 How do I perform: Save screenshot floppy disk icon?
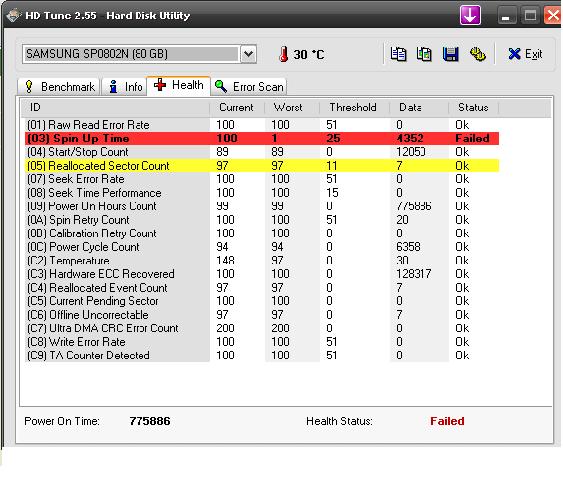[450, 55]
